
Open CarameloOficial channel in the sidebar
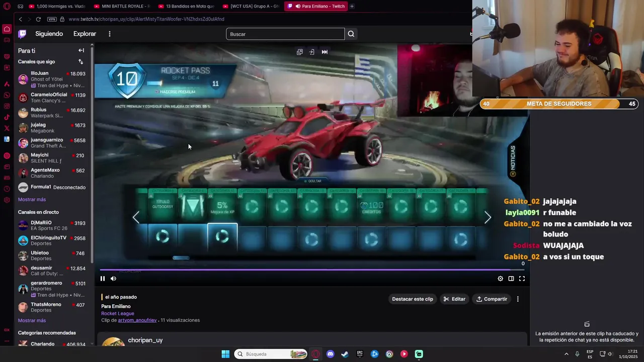click(52, 98)
